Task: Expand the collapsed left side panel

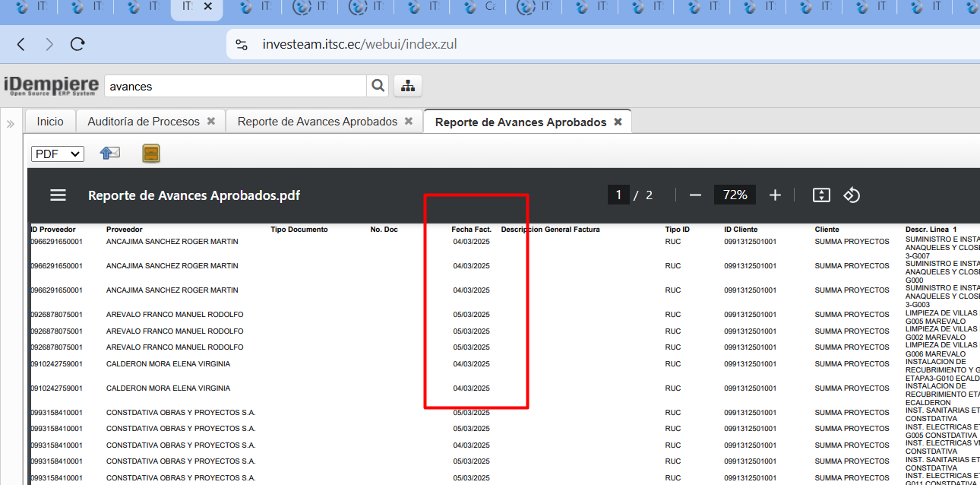Action: [11, 124]
